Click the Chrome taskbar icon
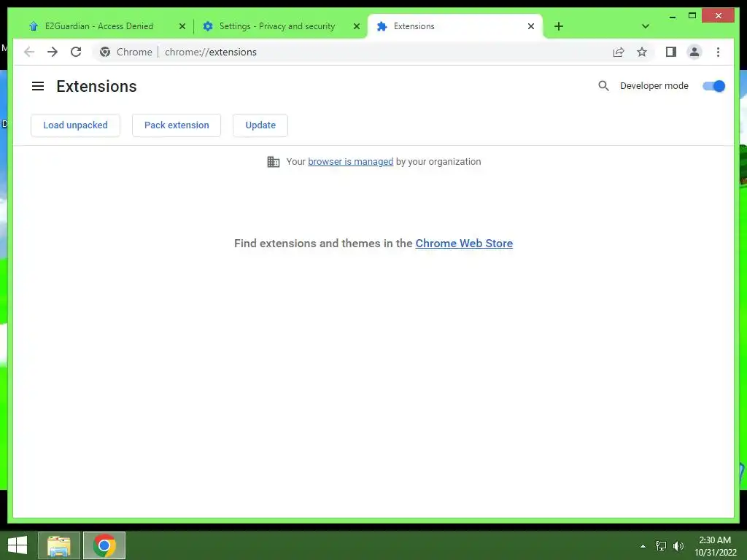Screen dimensions: 747x560 104,545
